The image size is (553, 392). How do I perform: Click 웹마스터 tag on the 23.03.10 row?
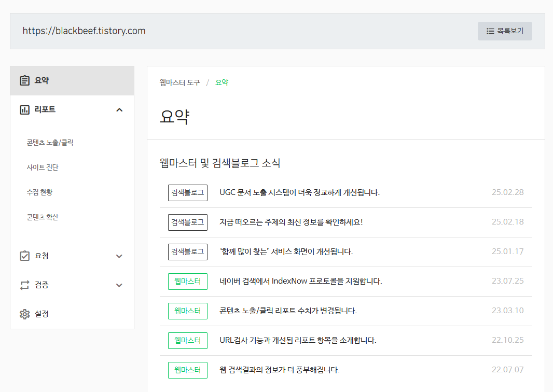(188, 311)
